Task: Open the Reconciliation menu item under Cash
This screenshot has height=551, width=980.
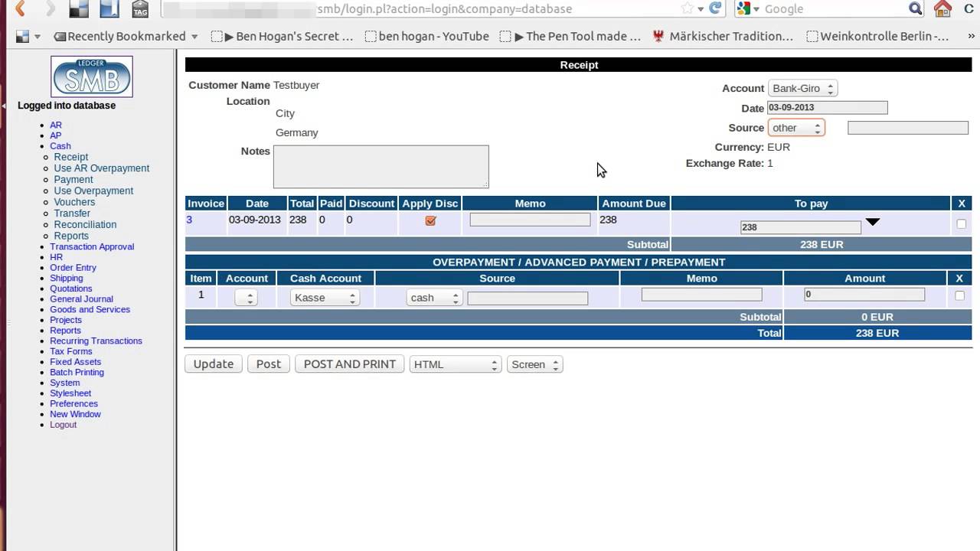Action: 85,224
